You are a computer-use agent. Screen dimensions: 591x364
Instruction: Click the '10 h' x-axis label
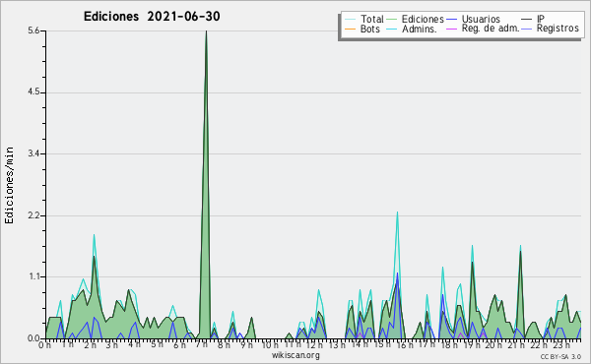[x=270, y=345]
